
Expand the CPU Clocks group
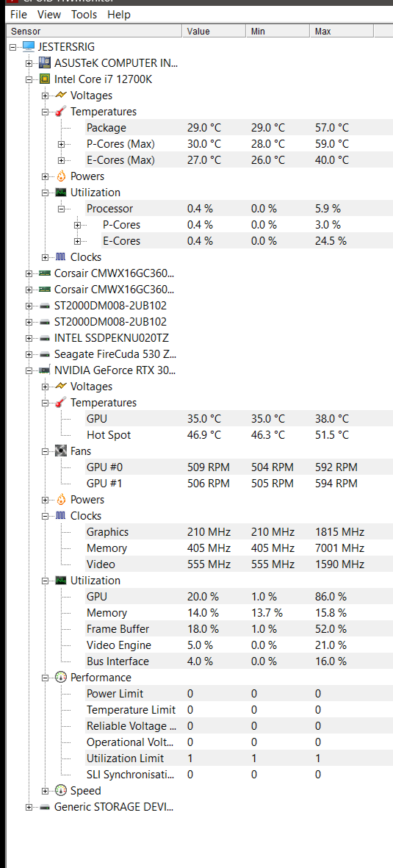click(46, 257)
